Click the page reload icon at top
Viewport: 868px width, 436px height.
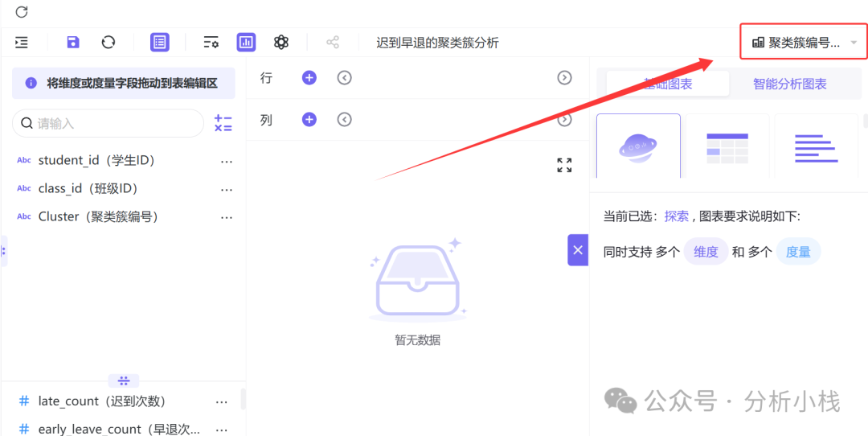[22, 11]
